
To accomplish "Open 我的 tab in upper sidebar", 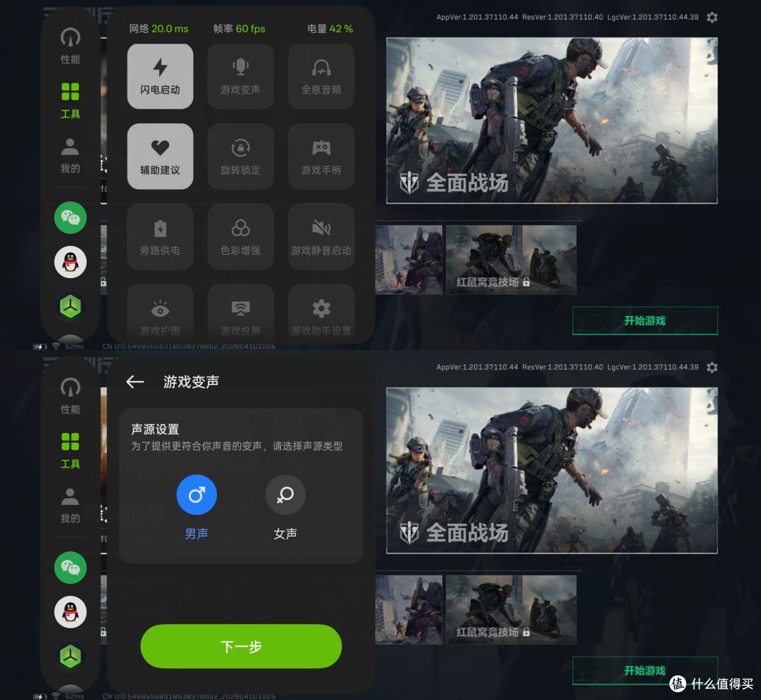I will click(70, 156).
